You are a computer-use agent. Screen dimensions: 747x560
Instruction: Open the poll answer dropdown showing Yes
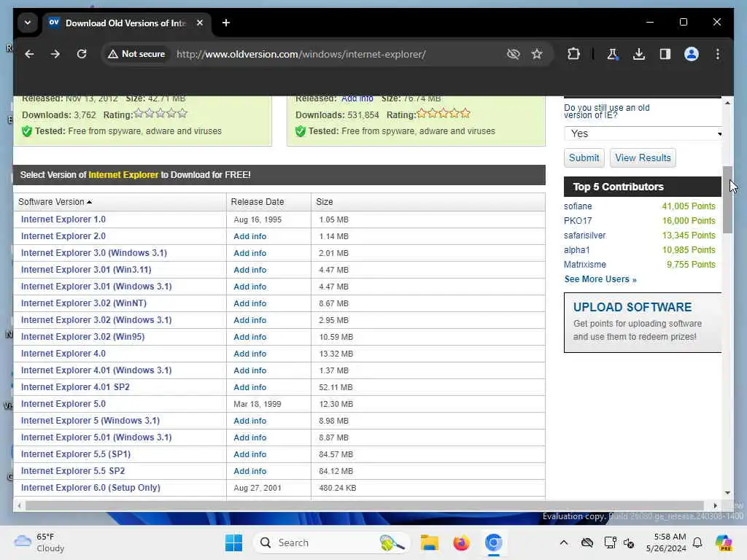click(643, 134)
